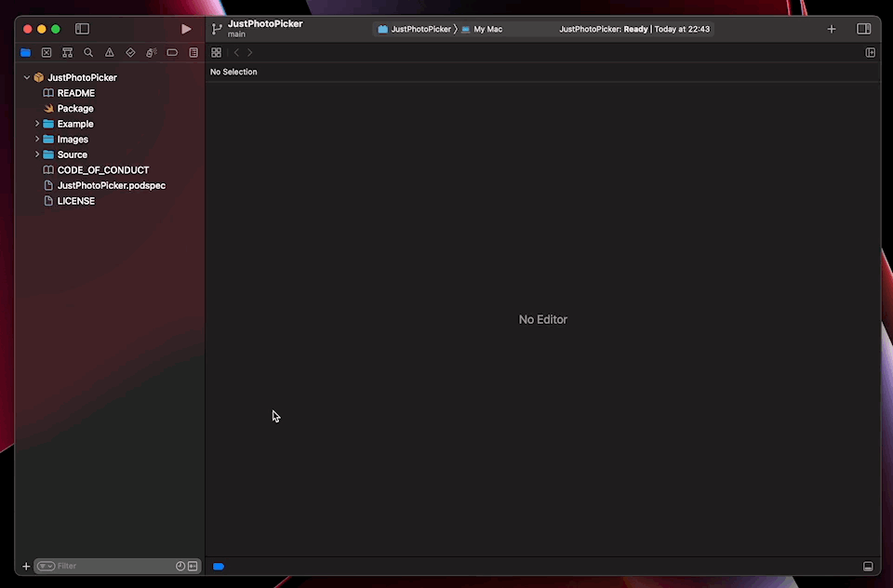
Task: Show the debug area panel
Action: (x=868, y=566)
